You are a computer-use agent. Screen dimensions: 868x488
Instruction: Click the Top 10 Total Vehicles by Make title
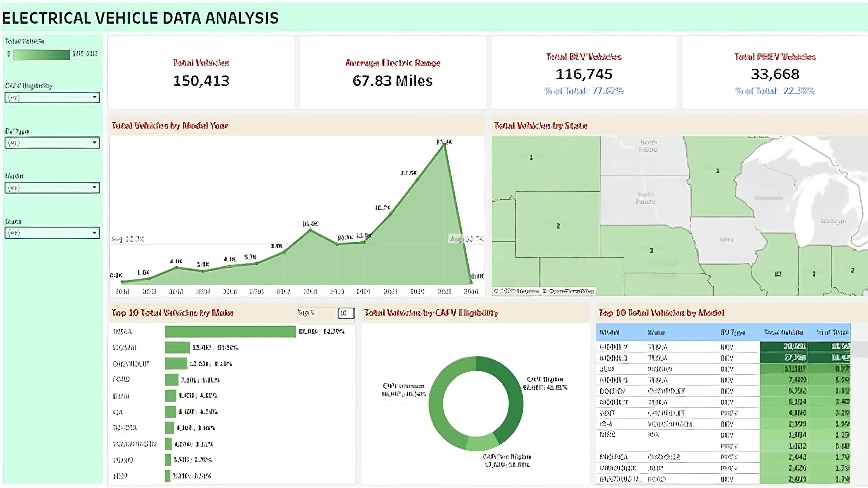point(173,313)
